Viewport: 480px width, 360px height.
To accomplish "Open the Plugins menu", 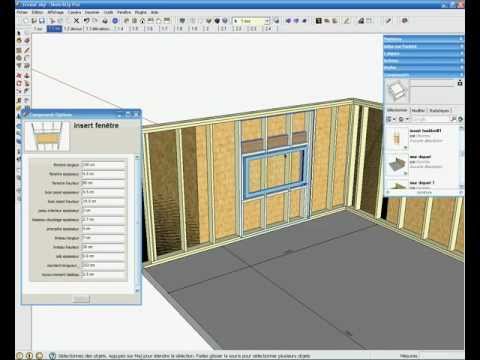I will (x=140, y=12).
